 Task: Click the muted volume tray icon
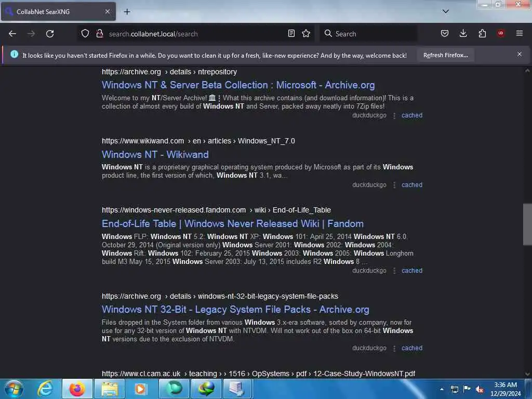pyautogui.click(x=480, y=389)
